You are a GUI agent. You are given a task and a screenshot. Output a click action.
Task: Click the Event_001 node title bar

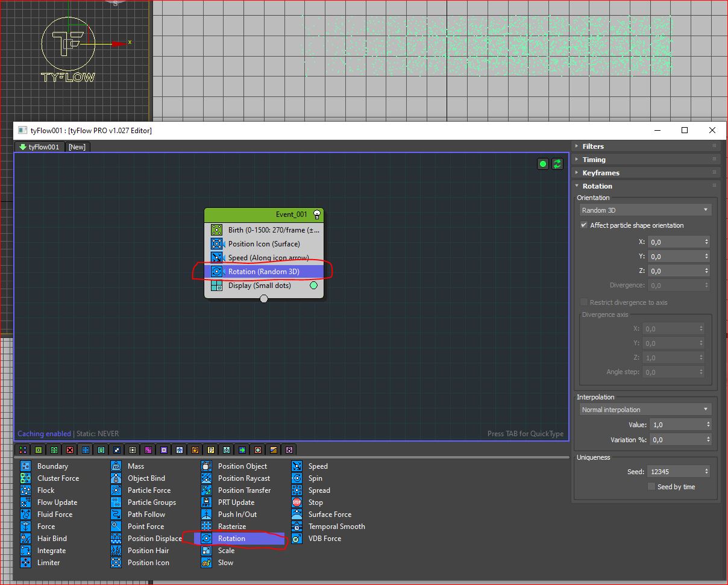pyautogui.click(x=264, y=214)
